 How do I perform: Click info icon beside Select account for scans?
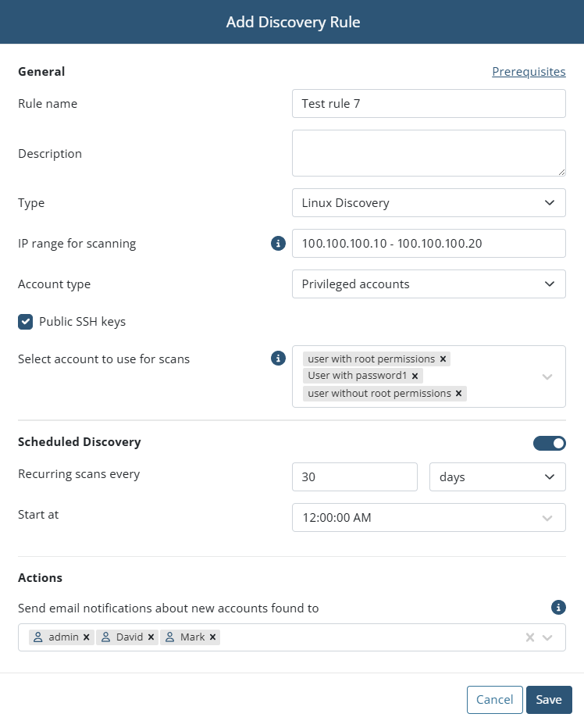pyautogui.click(x=278, y=358)
